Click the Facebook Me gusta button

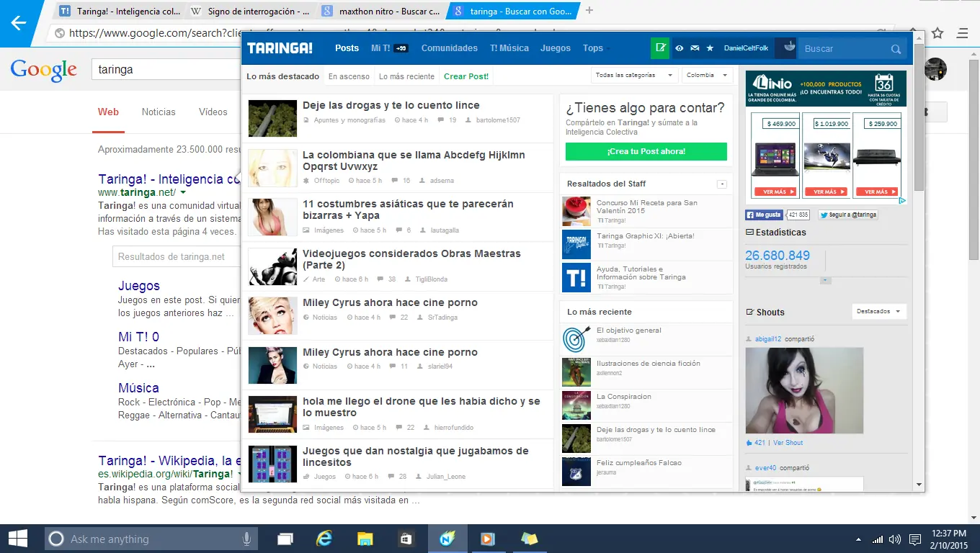coord(764,215)
